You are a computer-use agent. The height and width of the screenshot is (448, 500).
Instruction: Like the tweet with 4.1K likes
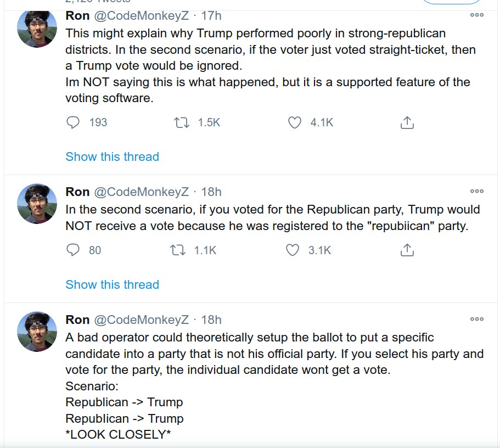click(294, 122)
